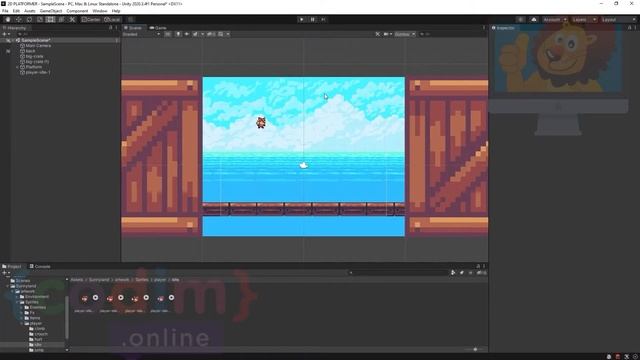
Task: Select the Move tool
Action: click(x=18, y=20)
